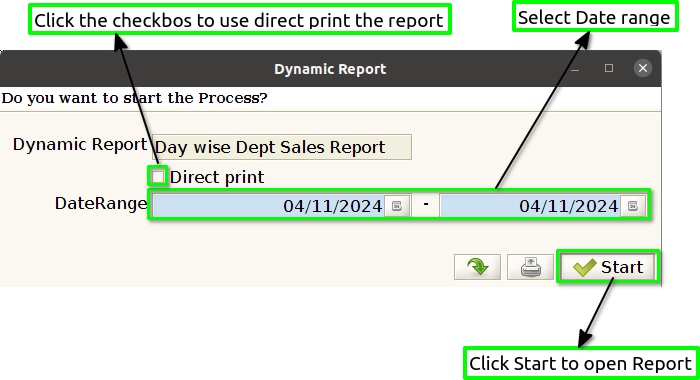
Task: Click the Dynamic Report title bar text
Action: coord(330,69)
